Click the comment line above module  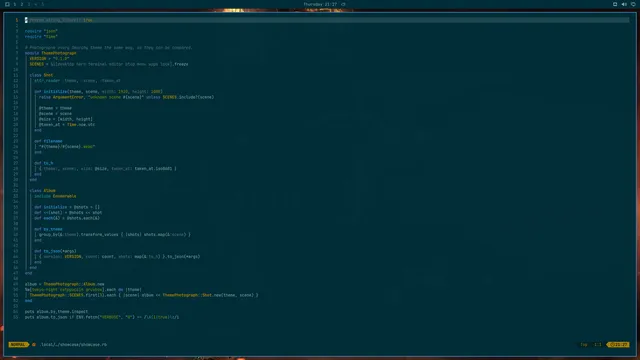click(109, 47)
